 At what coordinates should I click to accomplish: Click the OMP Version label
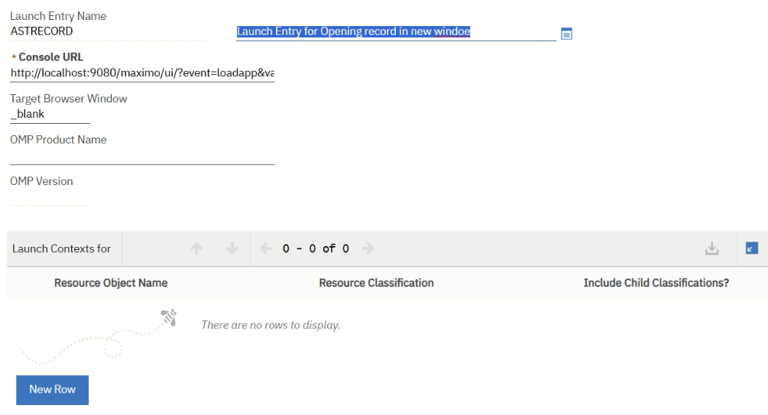[x=42, y=181]
